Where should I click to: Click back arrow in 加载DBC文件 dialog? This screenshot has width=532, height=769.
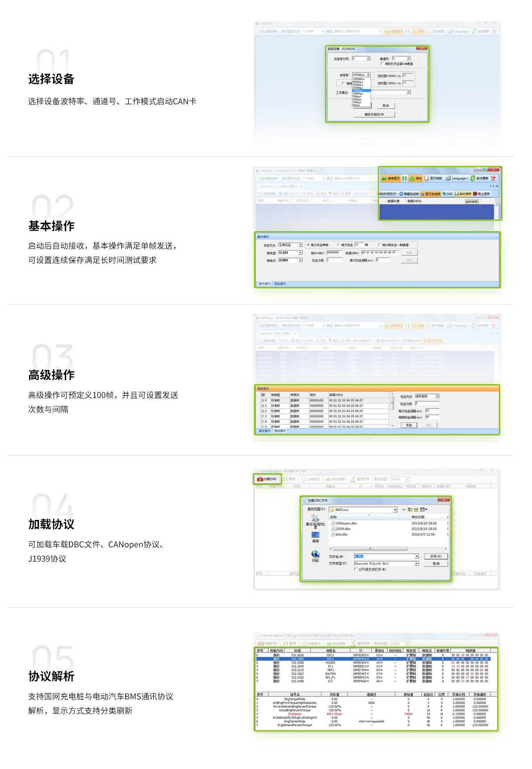coord(404,510)
